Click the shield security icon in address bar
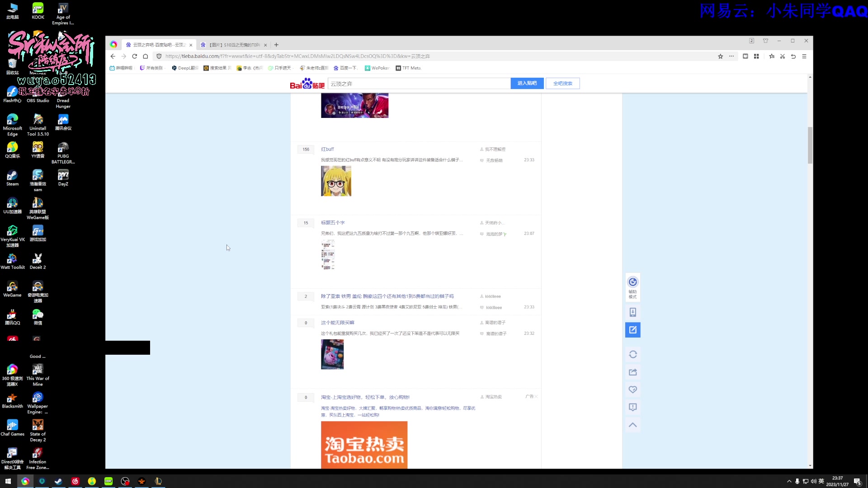The width and height of the screenshot is (868, 488). [159, 56]
